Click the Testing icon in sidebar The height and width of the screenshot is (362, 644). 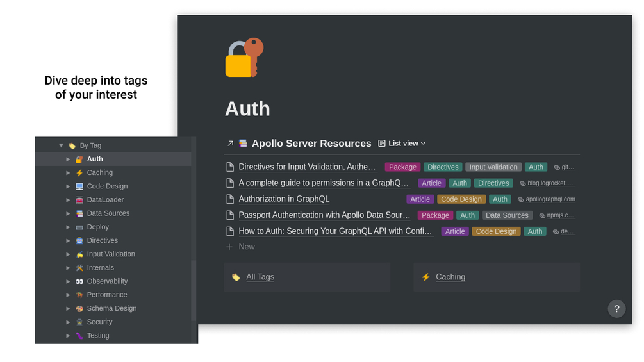click(79, 335)
